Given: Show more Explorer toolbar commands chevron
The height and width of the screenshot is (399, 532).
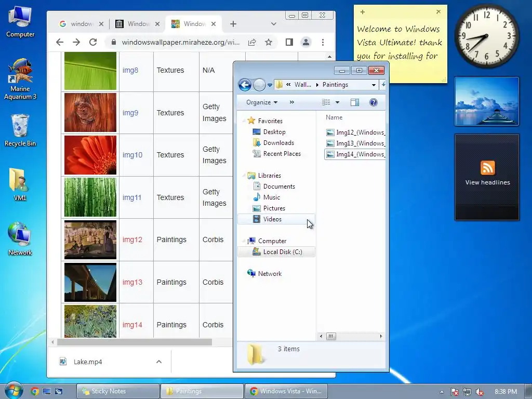Looking at the screenshot, I should click(292, 102).
